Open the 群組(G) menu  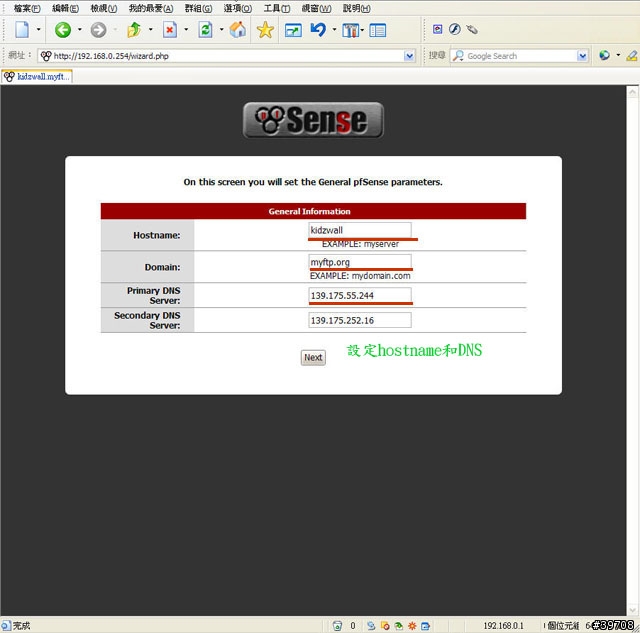point(198,8)
